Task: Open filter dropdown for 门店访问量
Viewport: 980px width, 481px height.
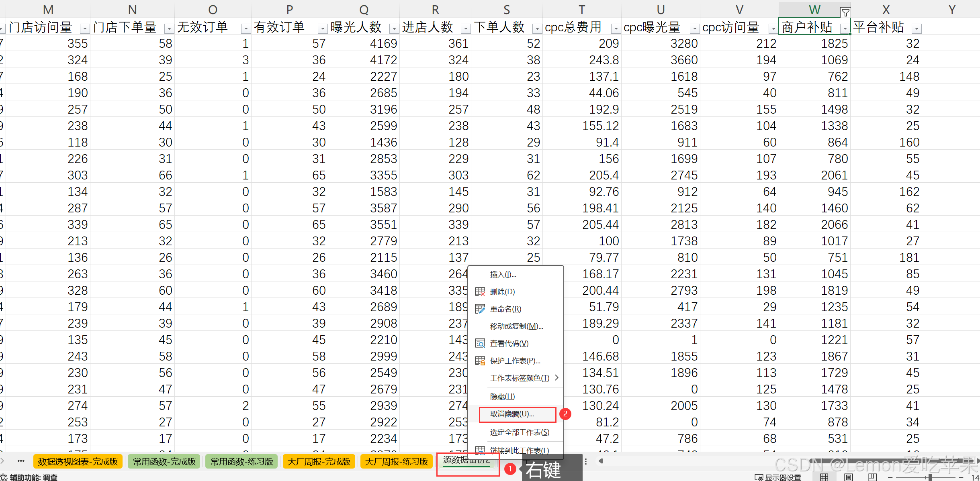Action: 84,29
